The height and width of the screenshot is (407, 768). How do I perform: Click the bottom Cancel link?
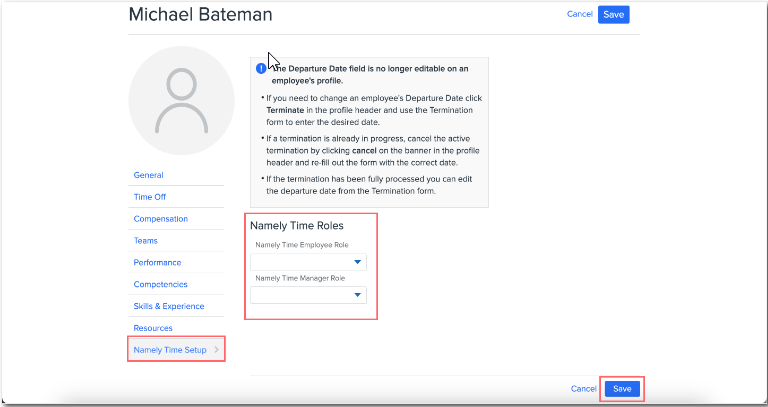(583, 388)
